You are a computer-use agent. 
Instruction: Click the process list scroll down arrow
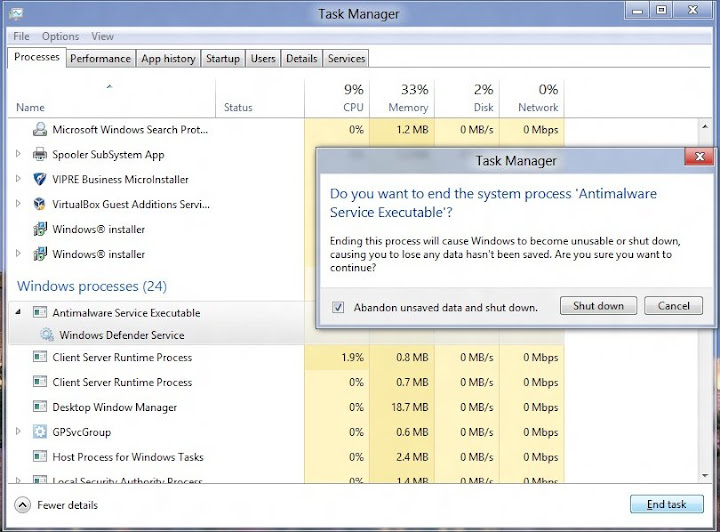coord(705,476)
